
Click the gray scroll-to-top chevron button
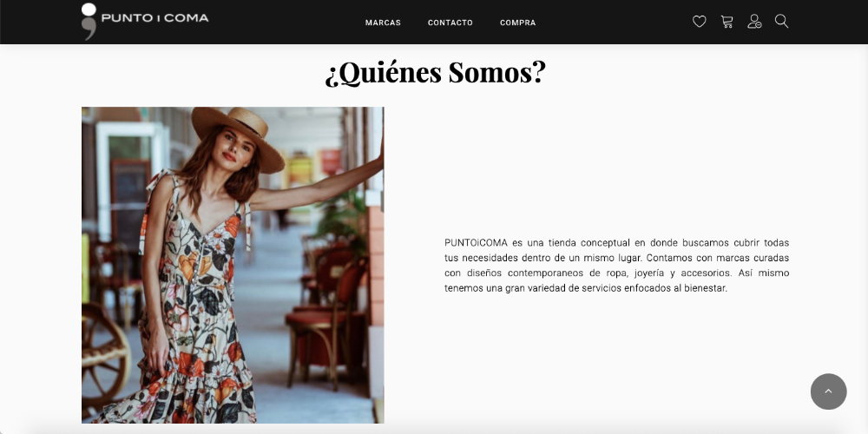(828, 391)
